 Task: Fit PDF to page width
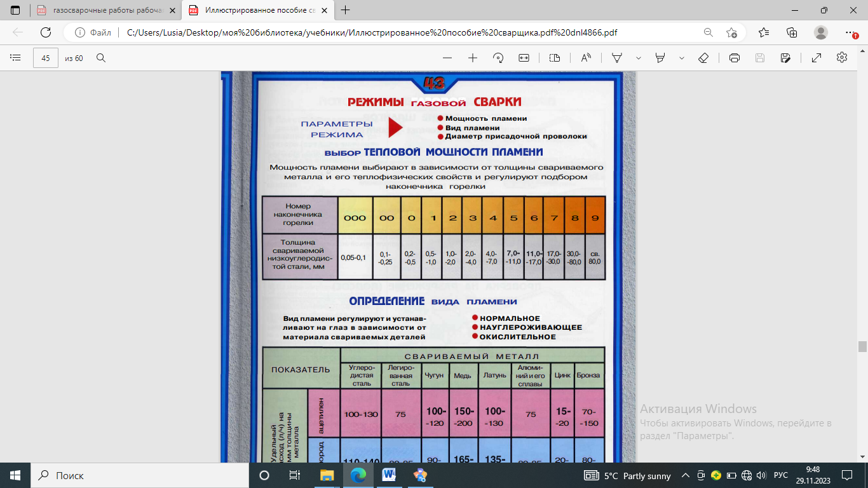click(524, 58)
